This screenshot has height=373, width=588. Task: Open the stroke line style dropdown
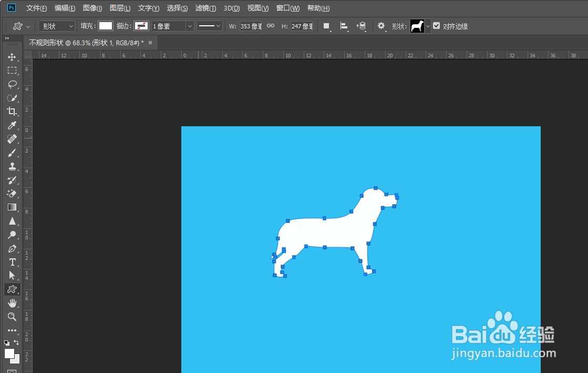(x=210, y=26)
